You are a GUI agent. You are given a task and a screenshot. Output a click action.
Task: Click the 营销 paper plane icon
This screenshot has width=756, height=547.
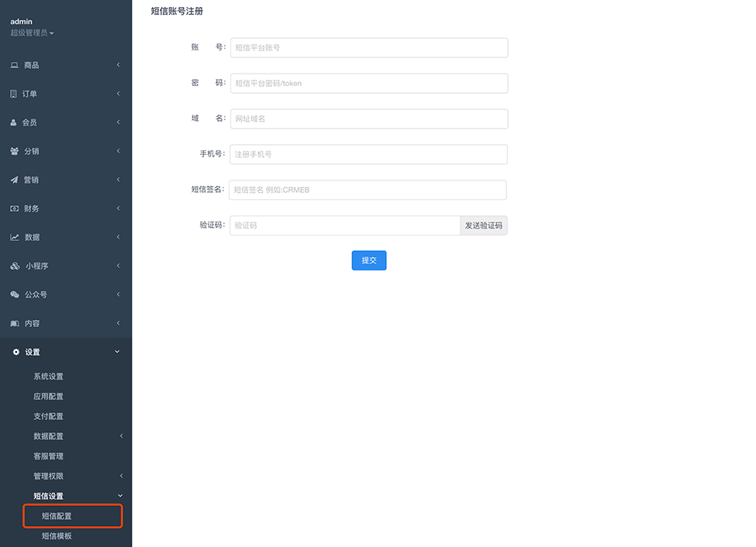pos(15,180)
